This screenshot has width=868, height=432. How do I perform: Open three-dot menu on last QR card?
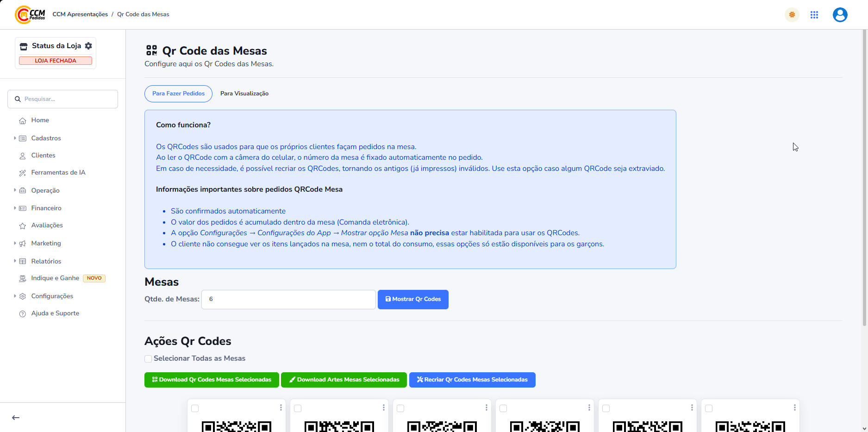coord(795,407)
